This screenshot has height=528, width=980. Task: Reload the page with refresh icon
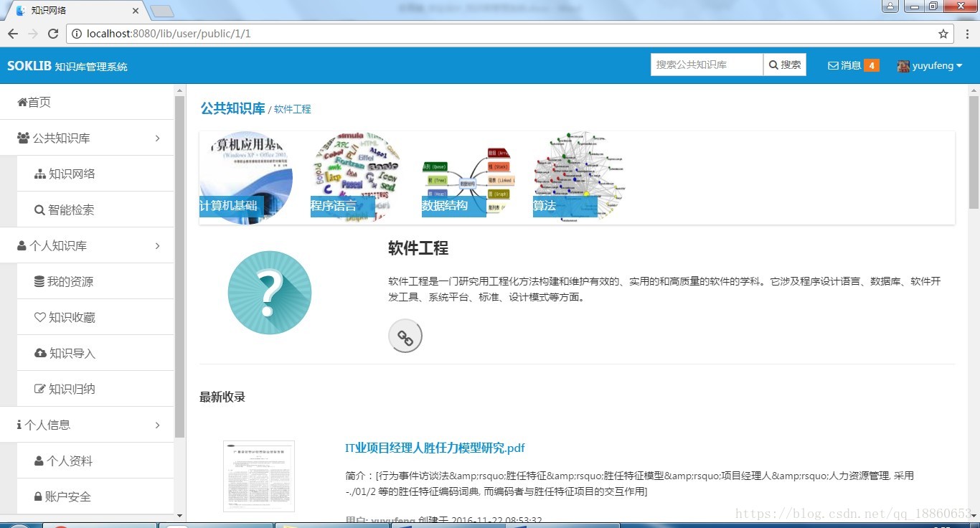coord(53,34)
